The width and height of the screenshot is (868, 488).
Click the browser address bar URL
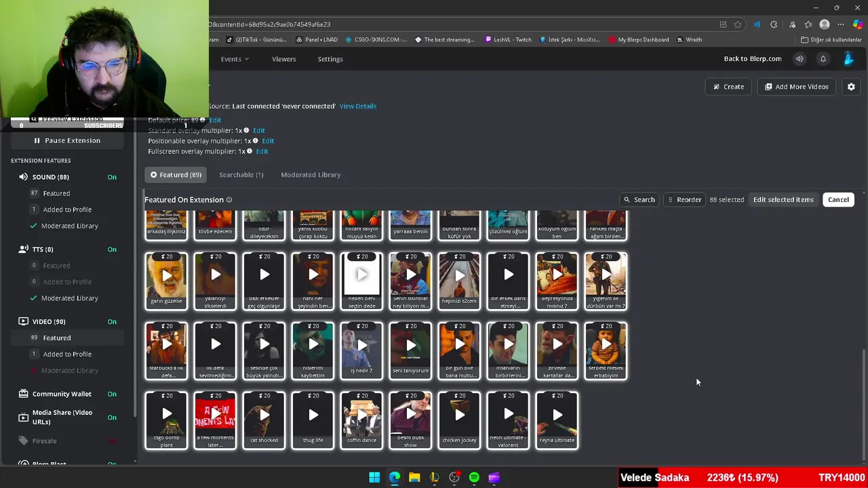click(x=270, y=24)
